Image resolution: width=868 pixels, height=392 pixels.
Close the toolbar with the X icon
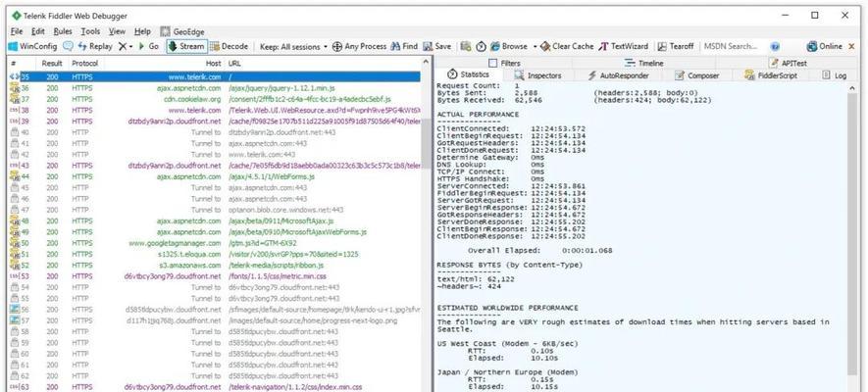click(851, 46)
